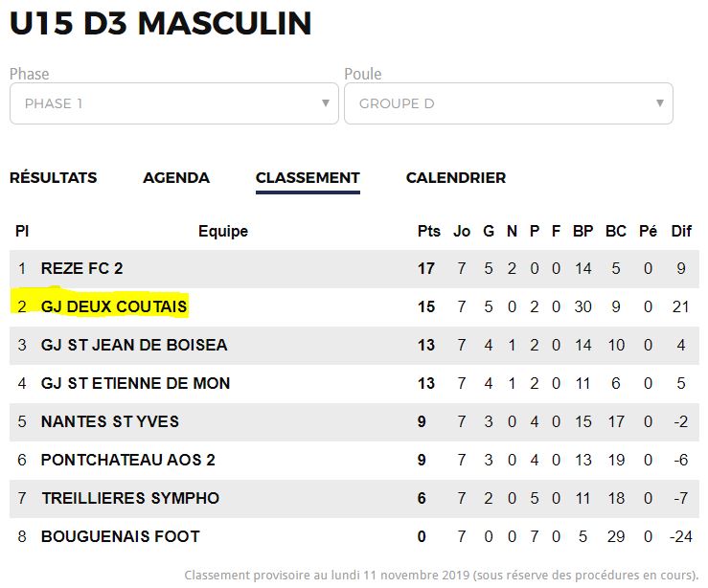Click the BP column header
This screenshot has width=708, height=588.
(x=582, y=231)
